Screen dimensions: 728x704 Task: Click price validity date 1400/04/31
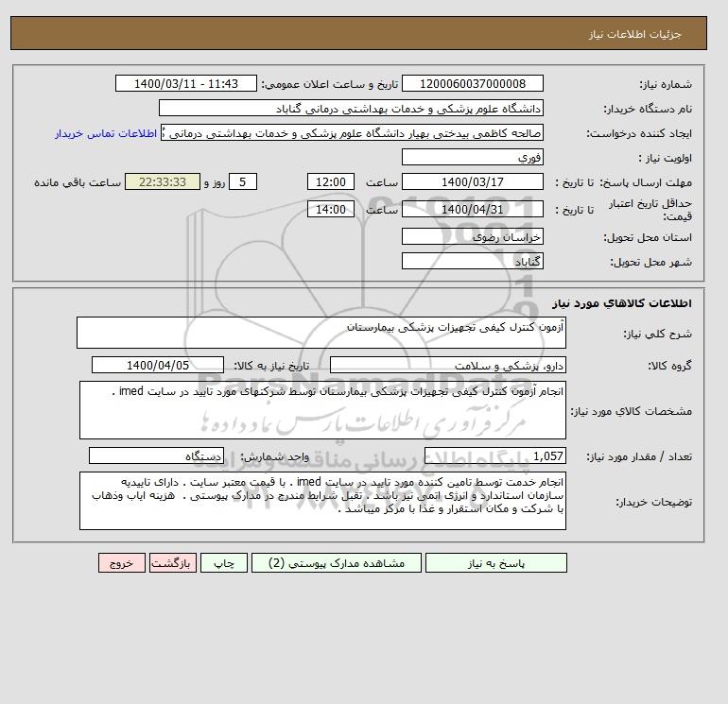pyautogui.click(x=472, y=209)
